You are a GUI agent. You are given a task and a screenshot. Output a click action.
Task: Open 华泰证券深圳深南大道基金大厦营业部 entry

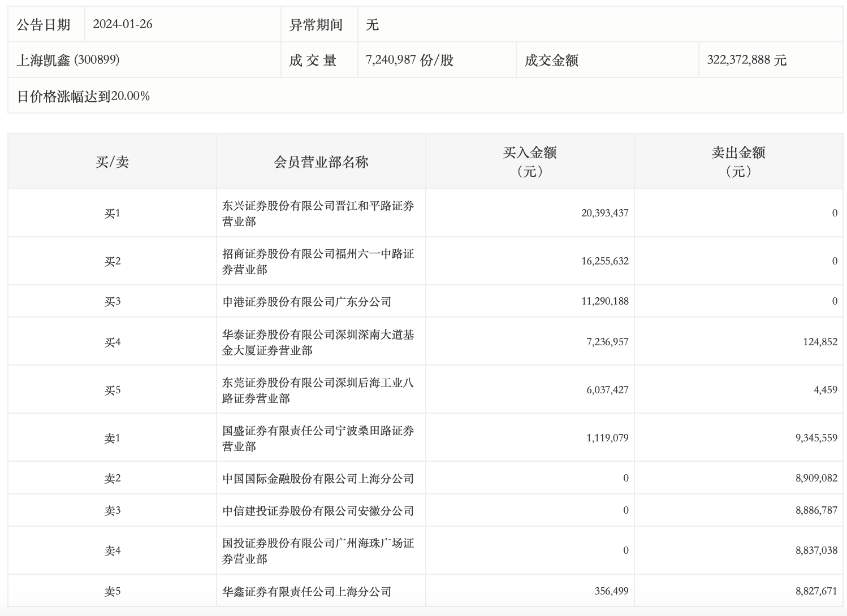pyautogui.click(x=318, y=342)
